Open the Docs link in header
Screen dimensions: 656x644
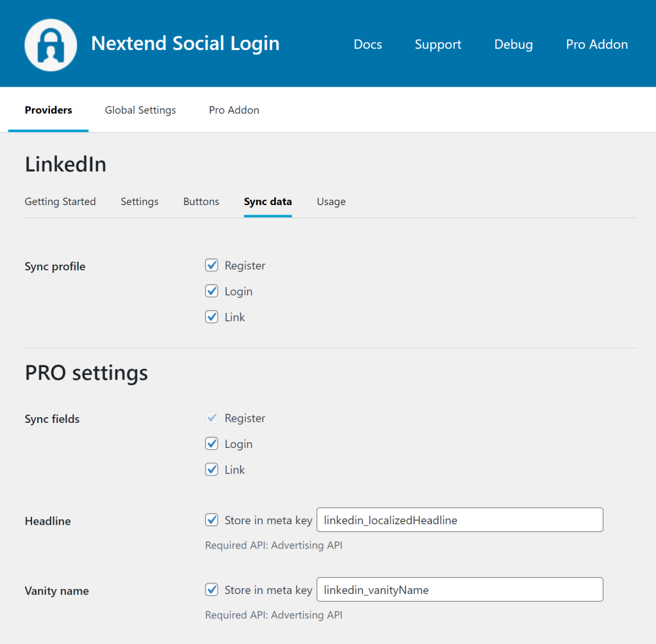click(x=368, y=44)
